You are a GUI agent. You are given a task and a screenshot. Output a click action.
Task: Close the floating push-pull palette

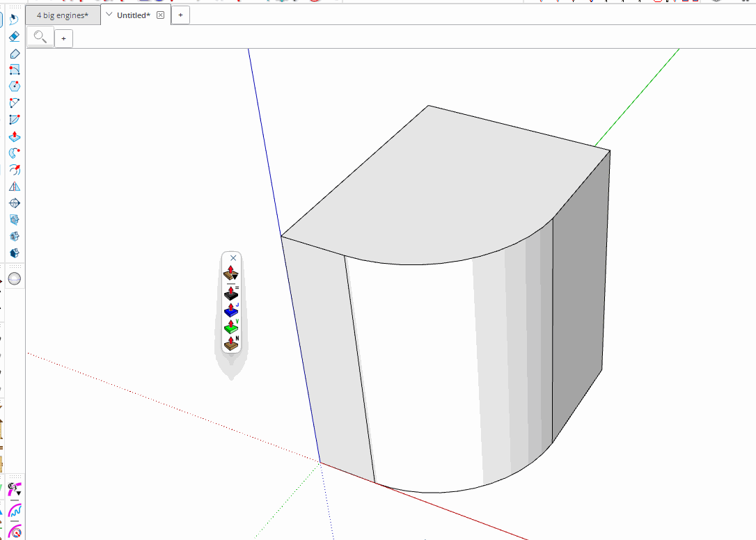pyautogui.click(x=233, y=258)
